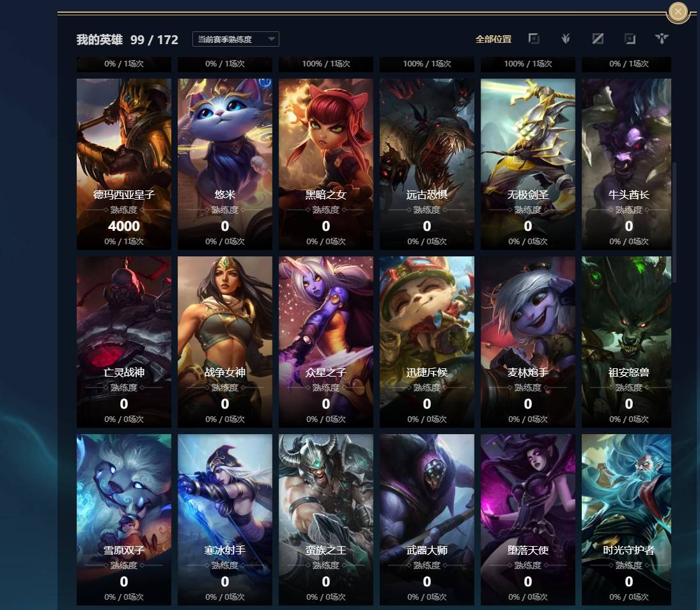Open the 当前赛季熟练度 sort dropdown
700x610 pixels.
point(236,39)
